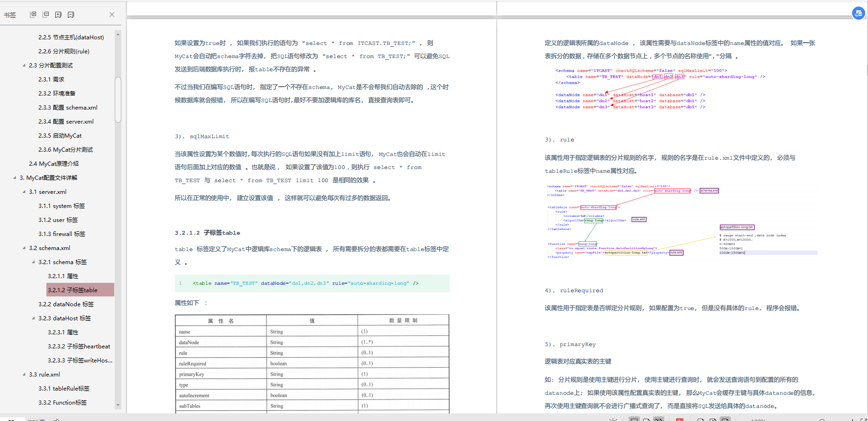Viewport: 868px width, 421px height.
Task: Click the bookmark panel scrollbar thumb
Action: click(x=118, y=99)
